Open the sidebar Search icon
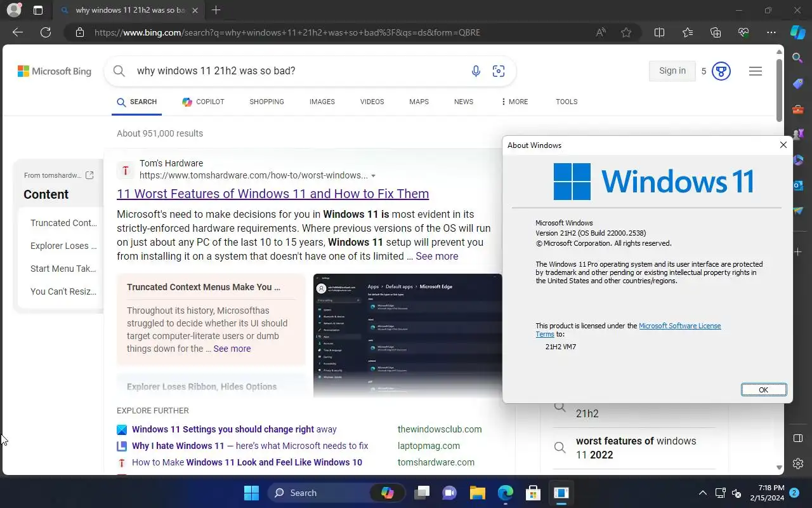Screen dimensions: 812x508 [x=798, y=58]
